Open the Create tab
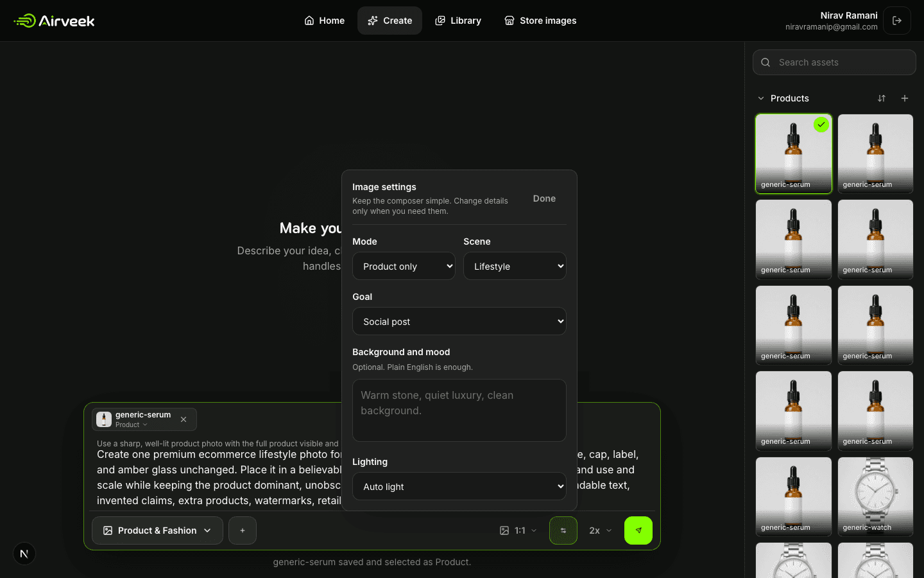This screenshot has width=924, height=578. pyautogui.click(x=389, y=21)
